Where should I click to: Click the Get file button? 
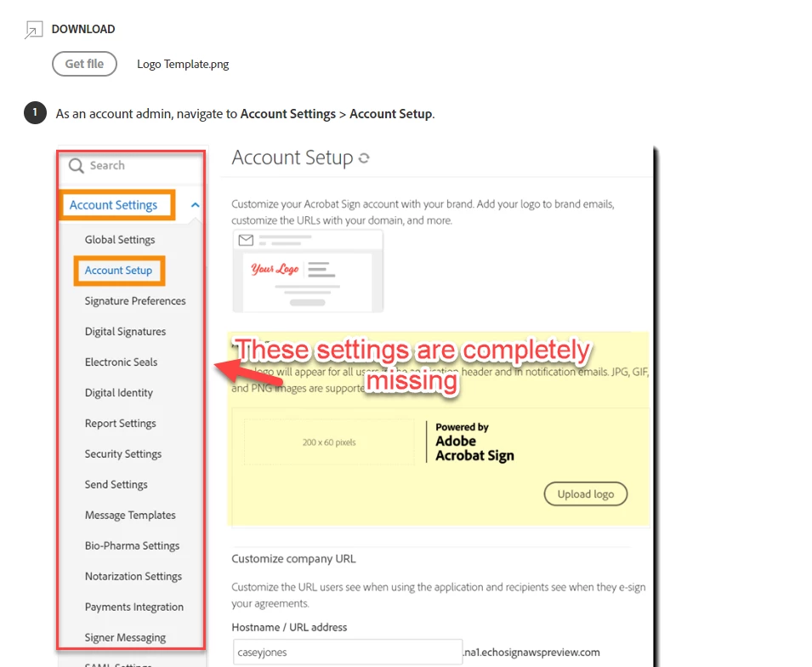click(x=84, y=64)
